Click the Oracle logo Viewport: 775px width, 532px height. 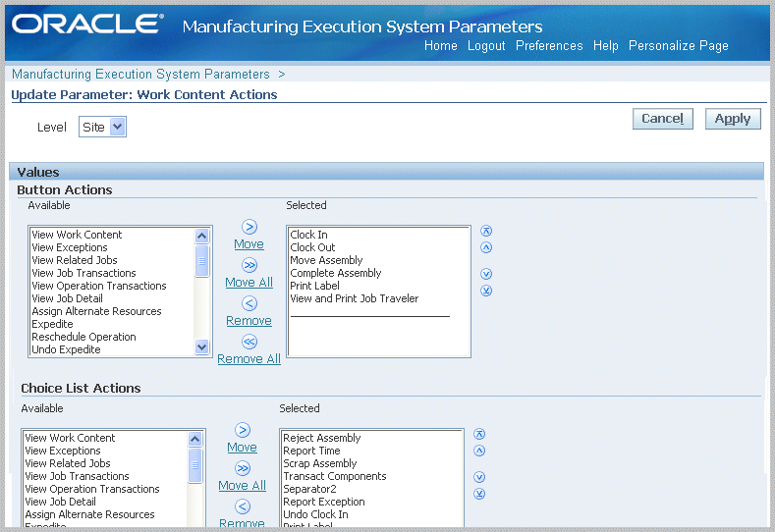pyautogui.click(x=87, y=25)
